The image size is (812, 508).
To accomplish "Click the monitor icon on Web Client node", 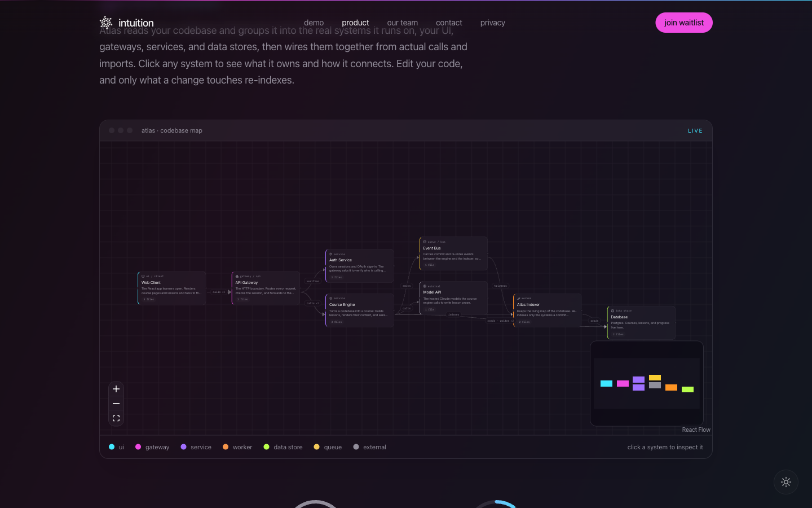I will click(143, 277).
